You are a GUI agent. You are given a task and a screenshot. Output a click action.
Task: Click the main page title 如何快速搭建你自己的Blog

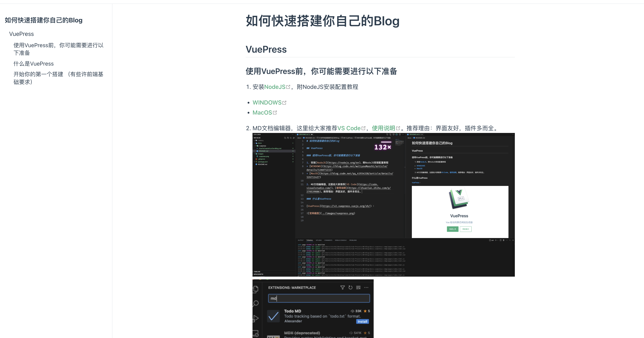(x=323, y=21)
